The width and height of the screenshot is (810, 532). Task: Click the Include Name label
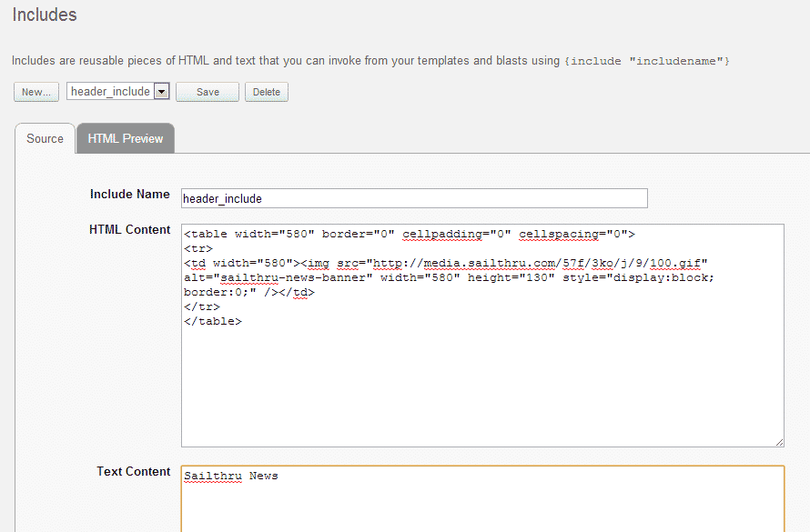(x=129, y=194)
